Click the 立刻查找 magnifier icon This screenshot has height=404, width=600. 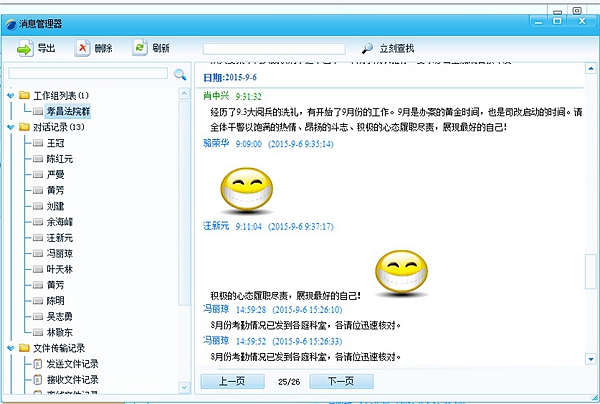[x=367, y=48]
